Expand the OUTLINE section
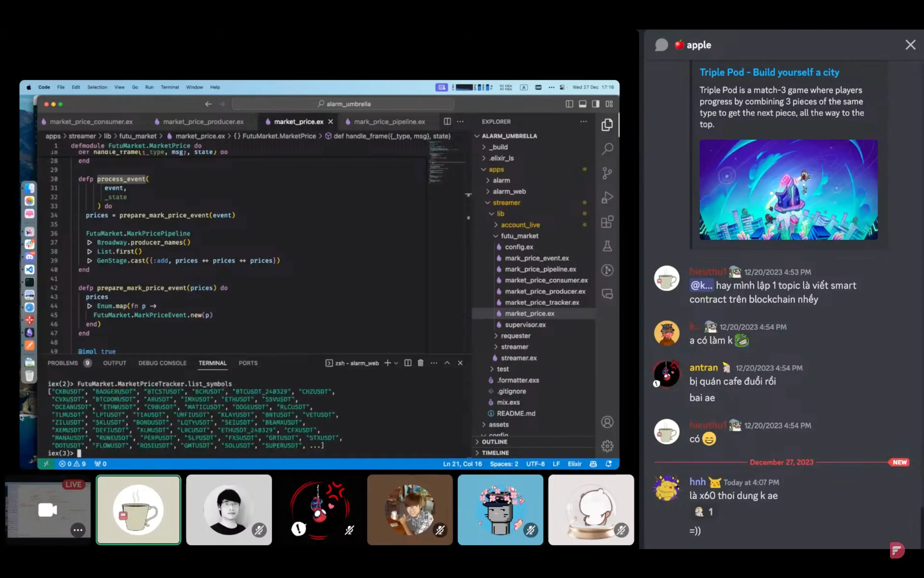 tap(494, 442)
